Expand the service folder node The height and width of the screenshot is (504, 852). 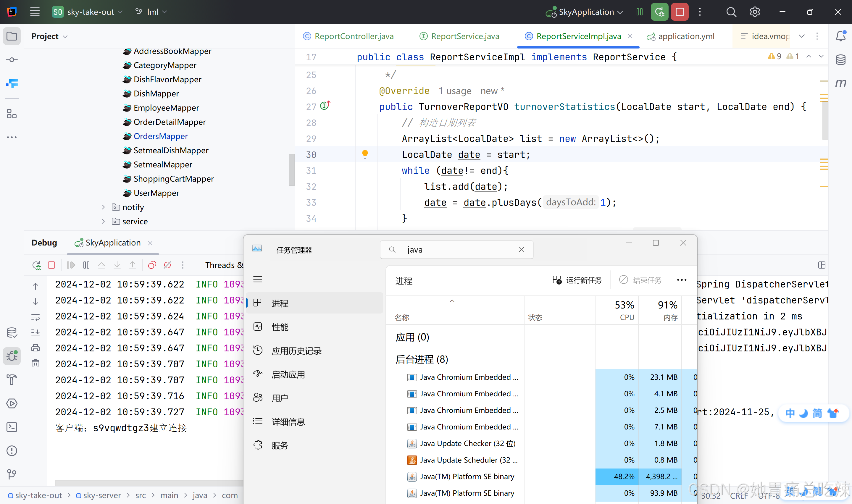103,221
